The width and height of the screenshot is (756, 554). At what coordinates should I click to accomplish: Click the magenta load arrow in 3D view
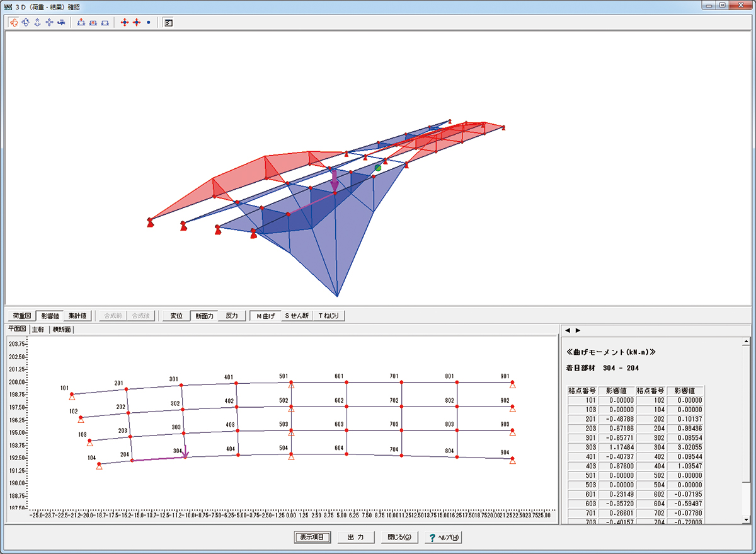click(x=335, y=182)
